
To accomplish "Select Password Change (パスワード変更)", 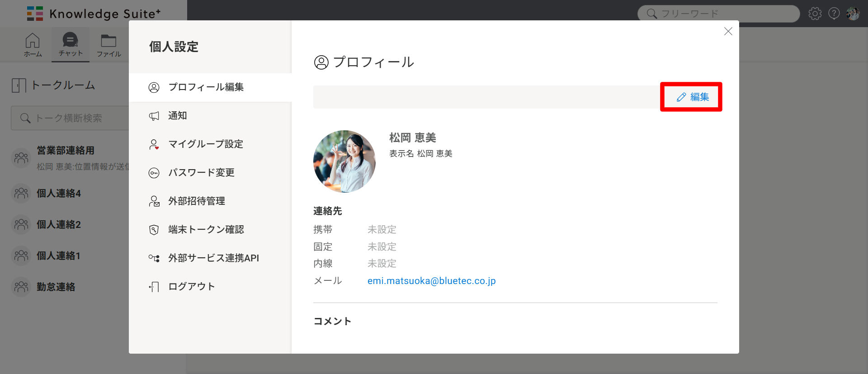I will pos(201,173).
